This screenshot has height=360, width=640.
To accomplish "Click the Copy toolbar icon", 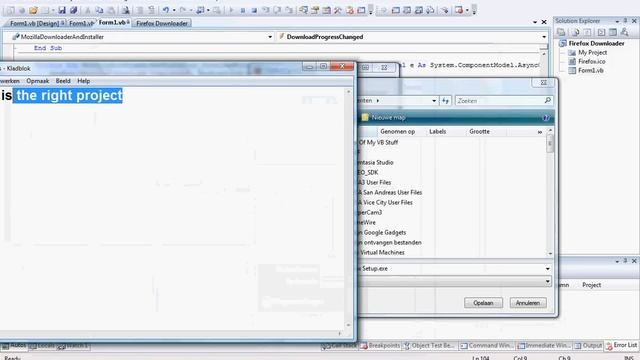I will pos(99,10).
